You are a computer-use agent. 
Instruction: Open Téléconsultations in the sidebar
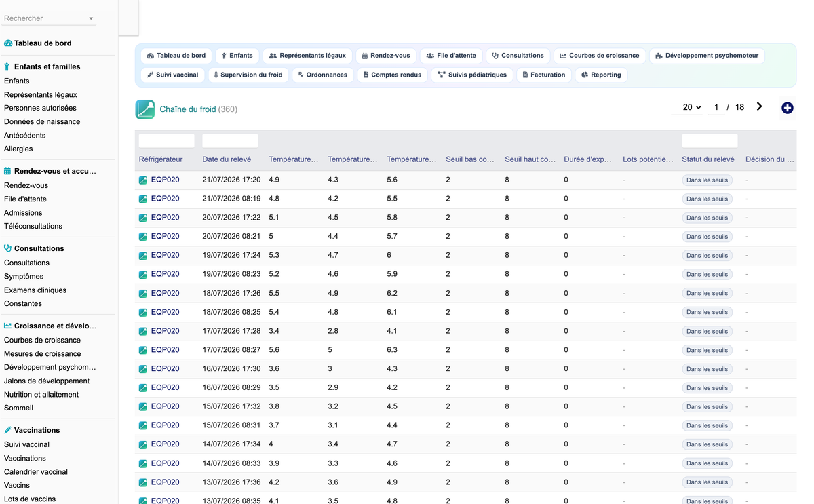coord(33,227)
